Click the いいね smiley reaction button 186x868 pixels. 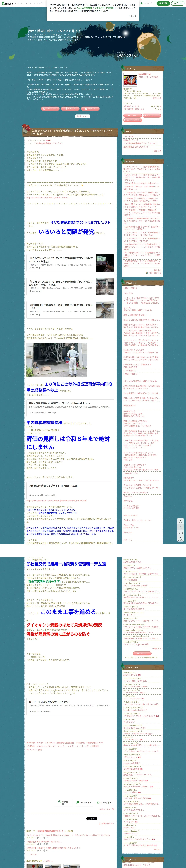[x=63, y=802]
